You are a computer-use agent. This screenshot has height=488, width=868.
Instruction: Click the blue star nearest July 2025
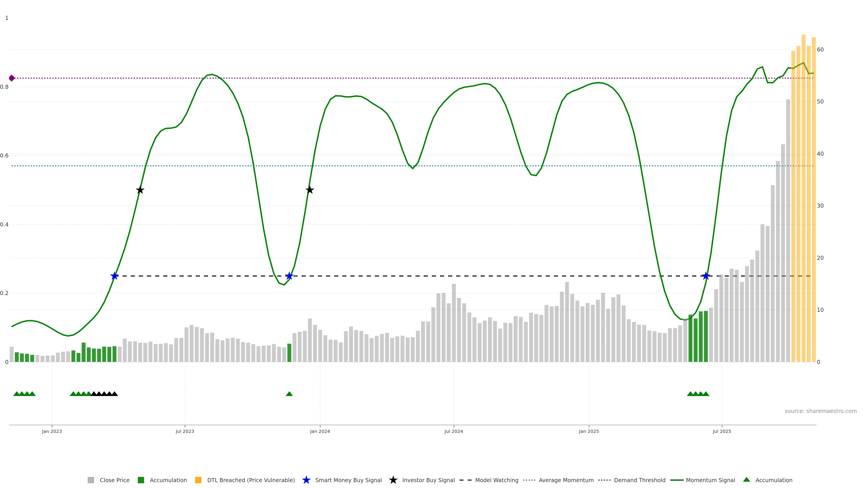[705, 276]
